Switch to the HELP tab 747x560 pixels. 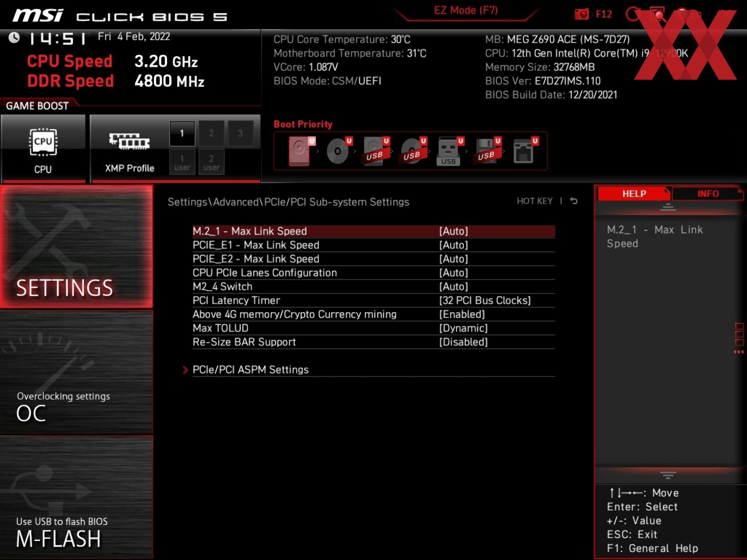point(634,194)
